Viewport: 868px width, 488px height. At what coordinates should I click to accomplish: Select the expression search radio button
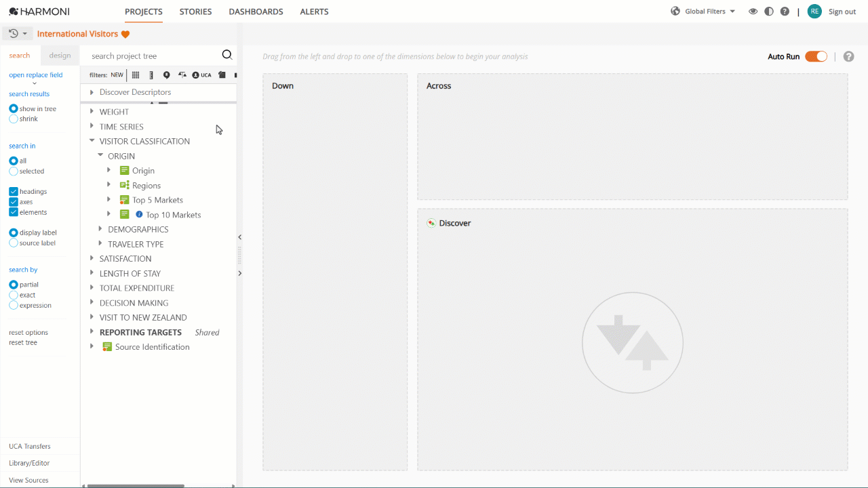coord(14,305)
